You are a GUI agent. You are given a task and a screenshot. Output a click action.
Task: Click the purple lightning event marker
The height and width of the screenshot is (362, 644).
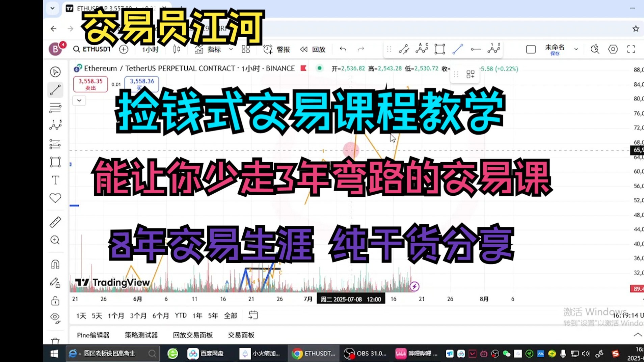(414, 286)
